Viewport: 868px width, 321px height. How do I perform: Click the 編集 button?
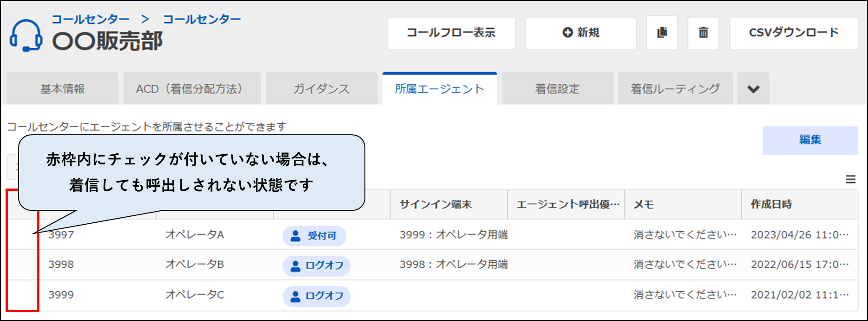(810, 140)
